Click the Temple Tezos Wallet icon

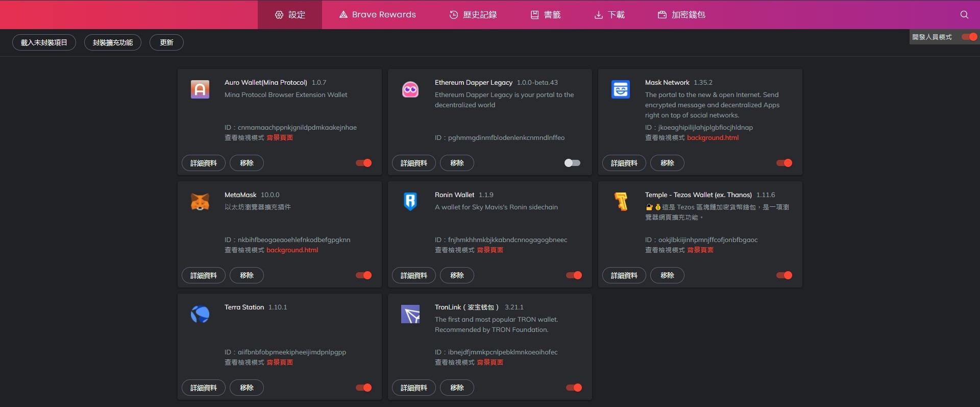tap(621, 202)
